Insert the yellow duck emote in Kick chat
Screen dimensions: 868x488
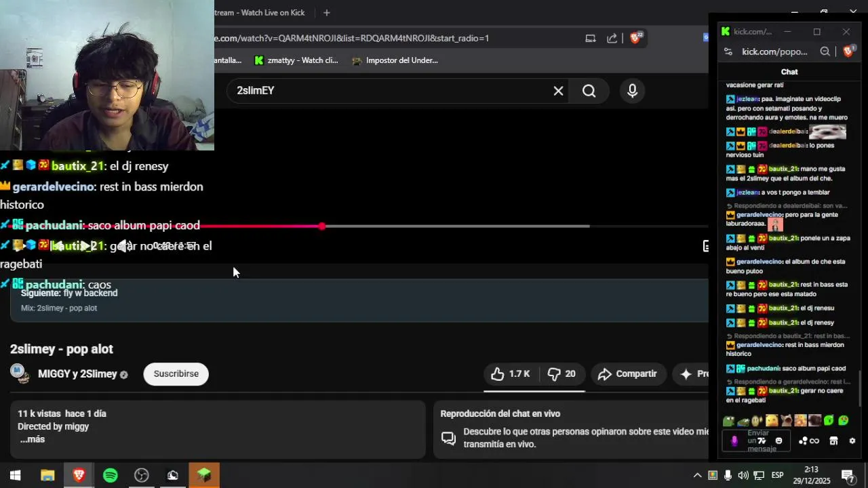click(x=772, y=421)
